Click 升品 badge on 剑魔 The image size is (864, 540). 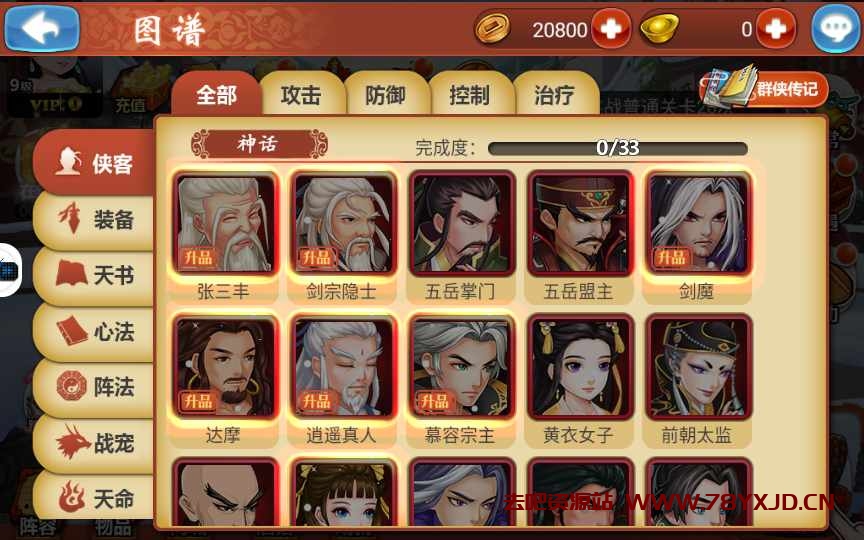click(672, 258)
